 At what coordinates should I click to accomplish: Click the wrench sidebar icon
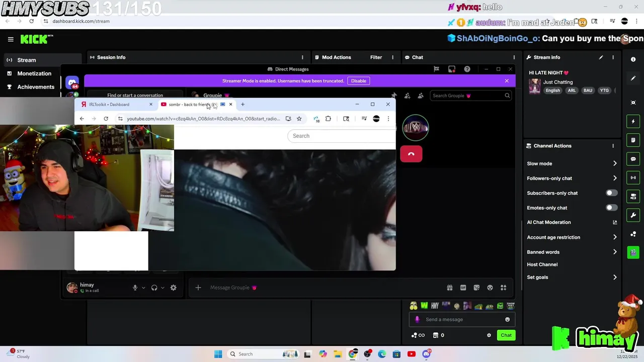[633, 215]
